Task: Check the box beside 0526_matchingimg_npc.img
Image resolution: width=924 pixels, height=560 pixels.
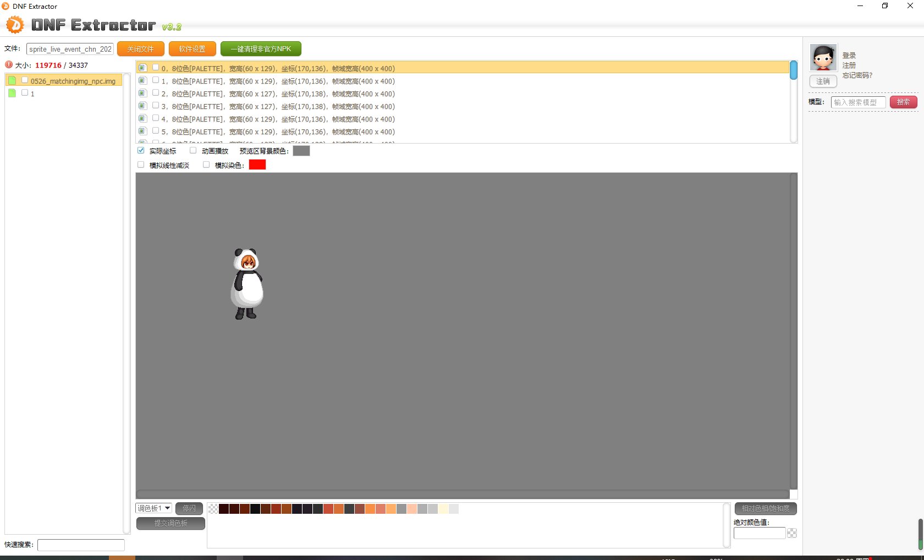Action: [x=25, y=80]
